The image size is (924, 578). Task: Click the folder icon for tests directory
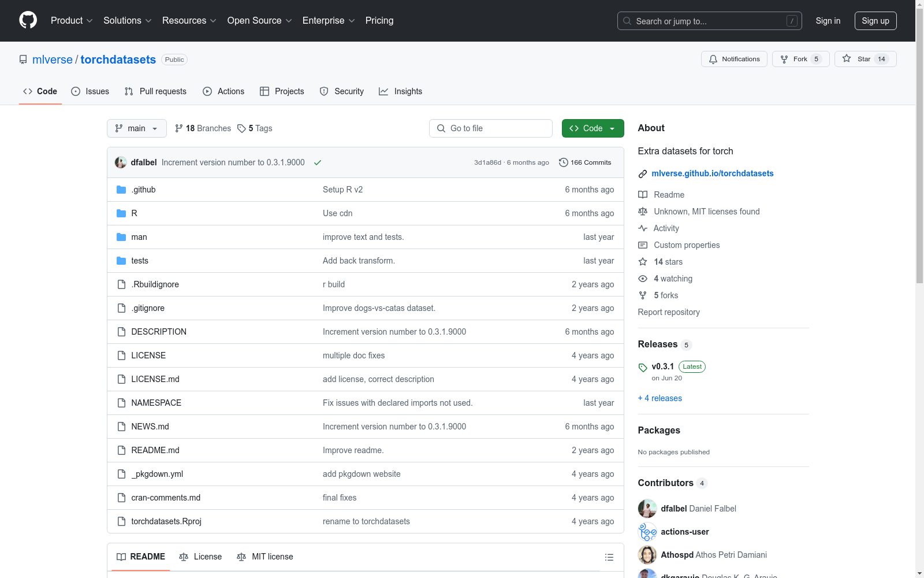click(x=121, y=261)
